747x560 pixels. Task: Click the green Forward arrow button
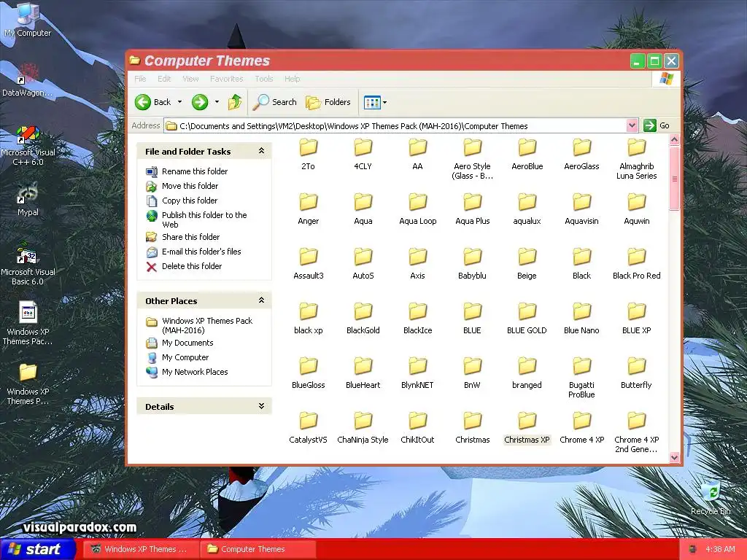200,102
